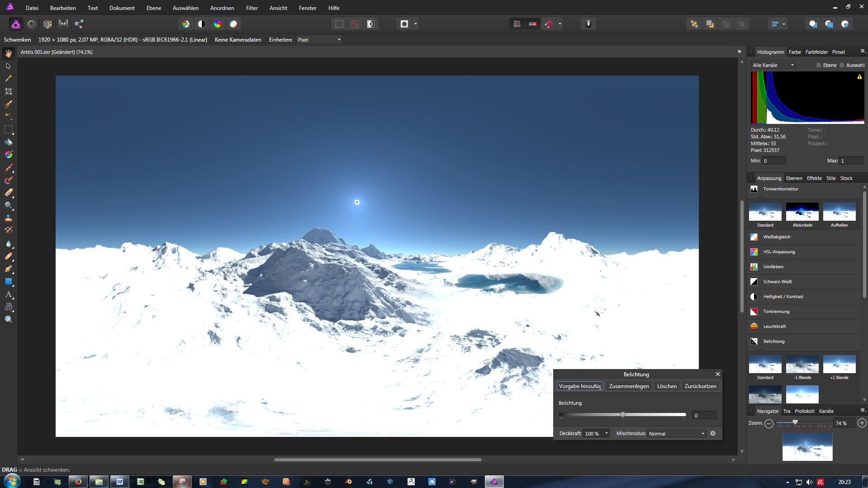This screenshot has width=868, height=488.
Task: Enable the Ebene checkbox in Histogramm
Action: (819, 65)
